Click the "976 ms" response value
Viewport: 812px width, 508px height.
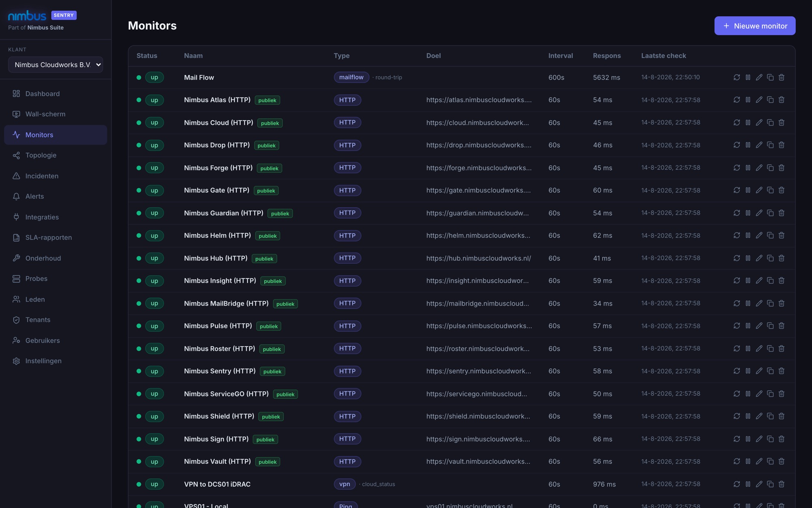point(604,484)
